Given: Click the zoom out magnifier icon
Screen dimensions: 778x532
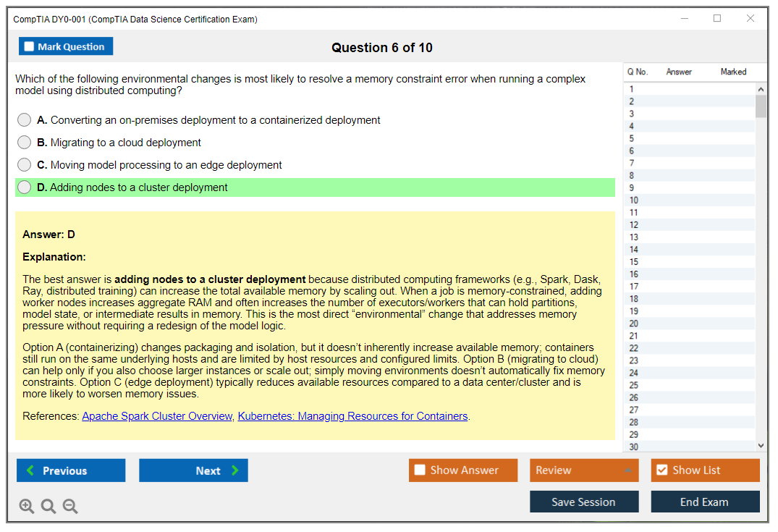Looking at the screenshot, I should click(70, 507).
